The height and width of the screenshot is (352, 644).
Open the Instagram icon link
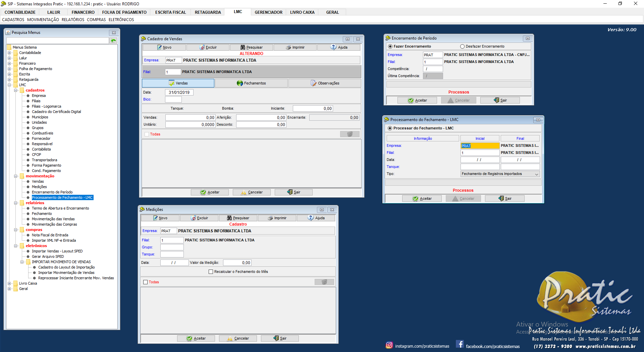tap(389, 345)
